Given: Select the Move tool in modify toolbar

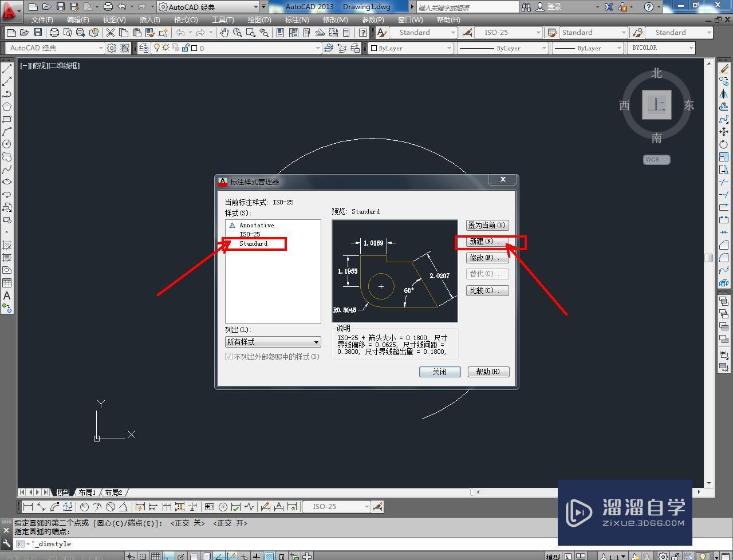Looking at the screenshot, I should click(724, 132).
